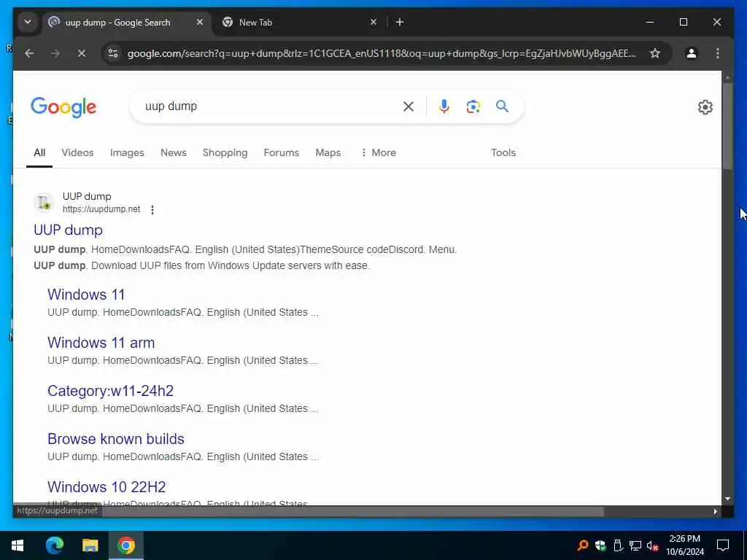The height and width of the screenshot is (560, 747).
Task: Stop loading the page
Action: pos(82,53)
